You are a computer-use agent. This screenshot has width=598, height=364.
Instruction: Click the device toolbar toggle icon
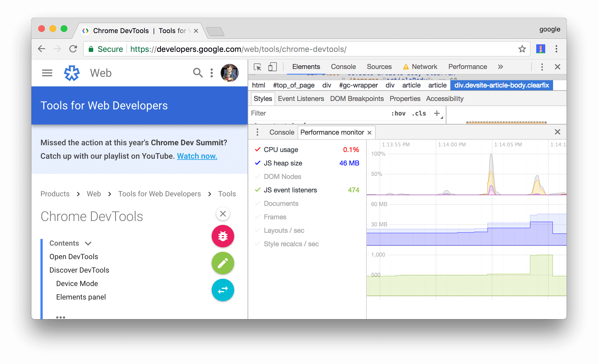(x=272, y=67)
